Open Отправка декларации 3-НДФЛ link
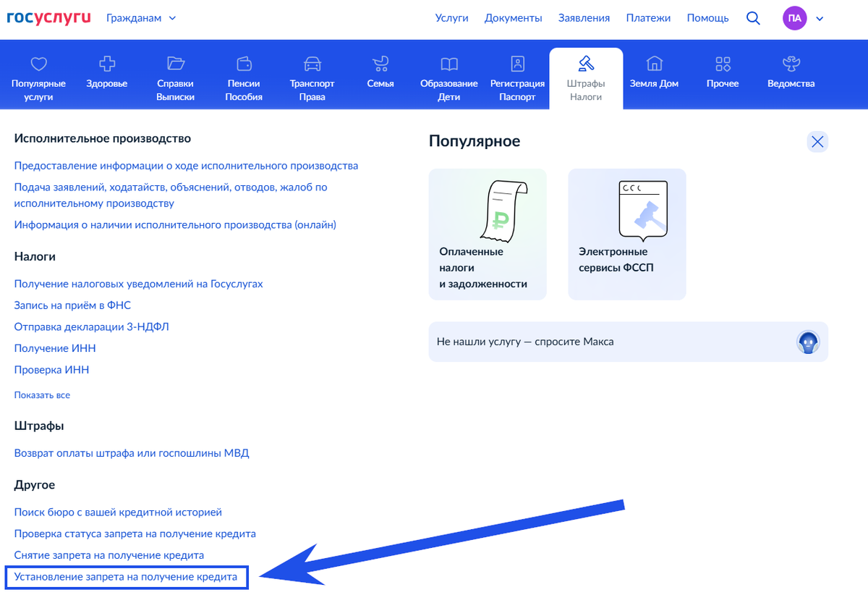The width and height of the screenshot is (868, 595). coord(92,326)
